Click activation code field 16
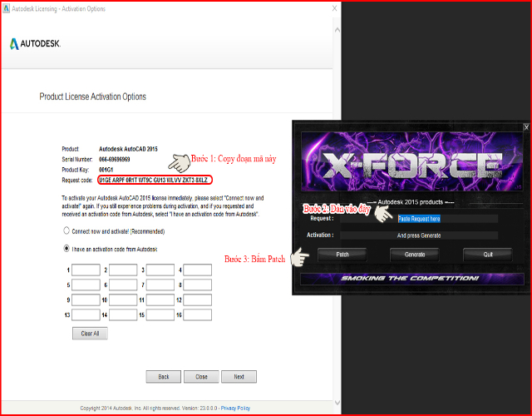Image resolution: width=532 pixels, height=416 pixels. tap(198, 314)
